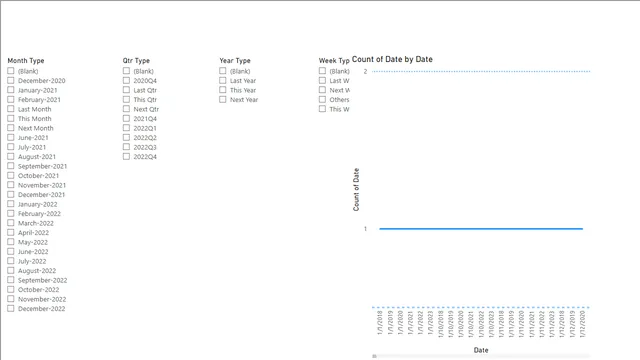The image size is (640, 360).
Task: Enable the Next Week checkbox
Action: (x=322, y=90)
